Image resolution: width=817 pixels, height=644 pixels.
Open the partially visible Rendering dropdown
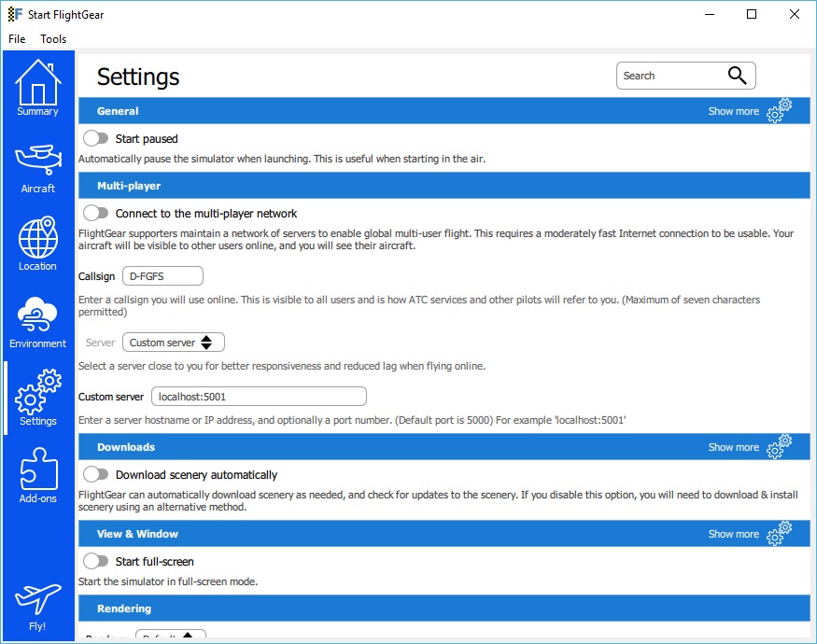coord(171,634)
